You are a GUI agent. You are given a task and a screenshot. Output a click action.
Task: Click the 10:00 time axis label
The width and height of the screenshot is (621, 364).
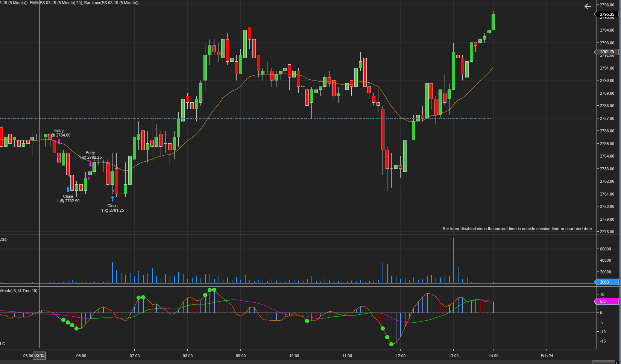point(294,356)
